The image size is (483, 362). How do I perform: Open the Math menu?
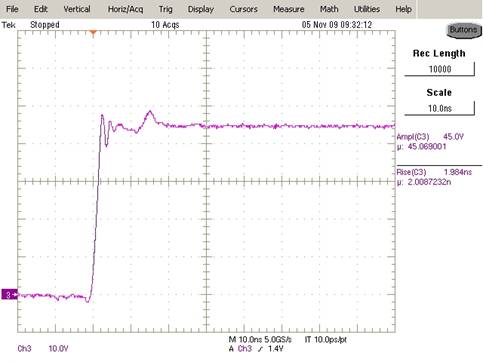(329, 9)
